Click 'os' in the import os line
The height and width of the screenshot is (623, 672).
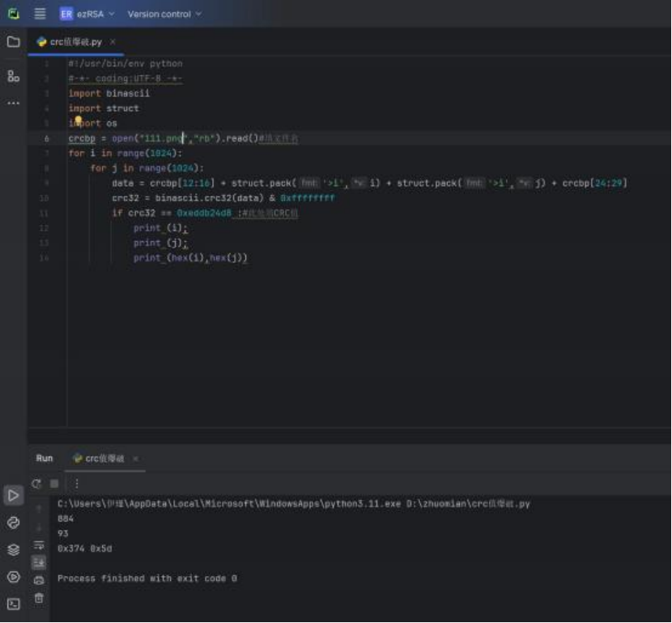pyautogui.click(x=112, y=123)
